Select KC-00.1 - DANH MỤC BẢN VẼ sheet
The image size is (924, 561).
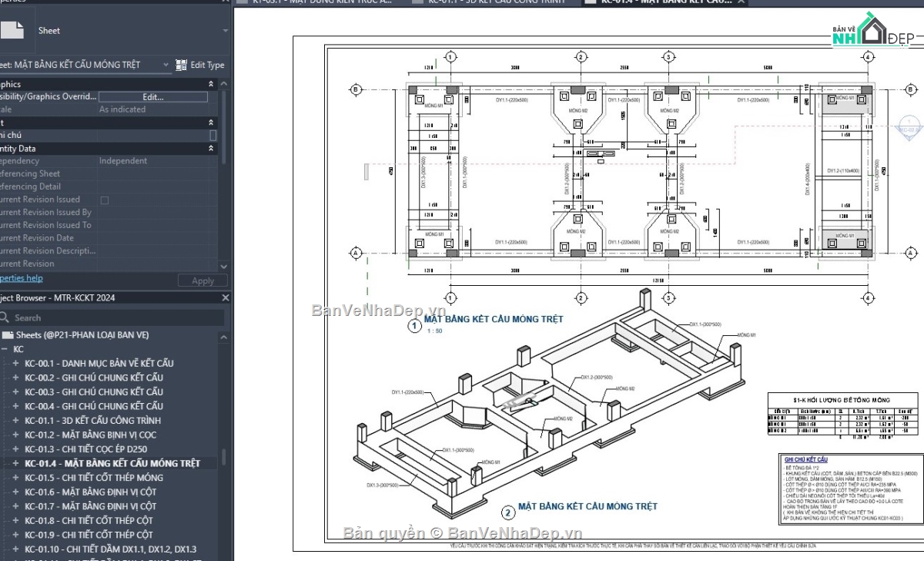pyautogui.click(x=99, y=363)
